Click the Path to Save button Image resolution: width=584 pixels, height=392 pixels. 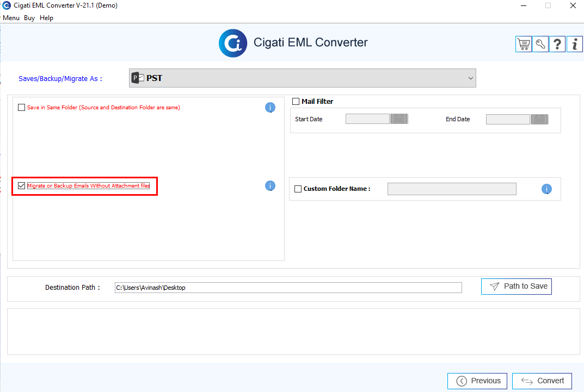pos(516,287)
